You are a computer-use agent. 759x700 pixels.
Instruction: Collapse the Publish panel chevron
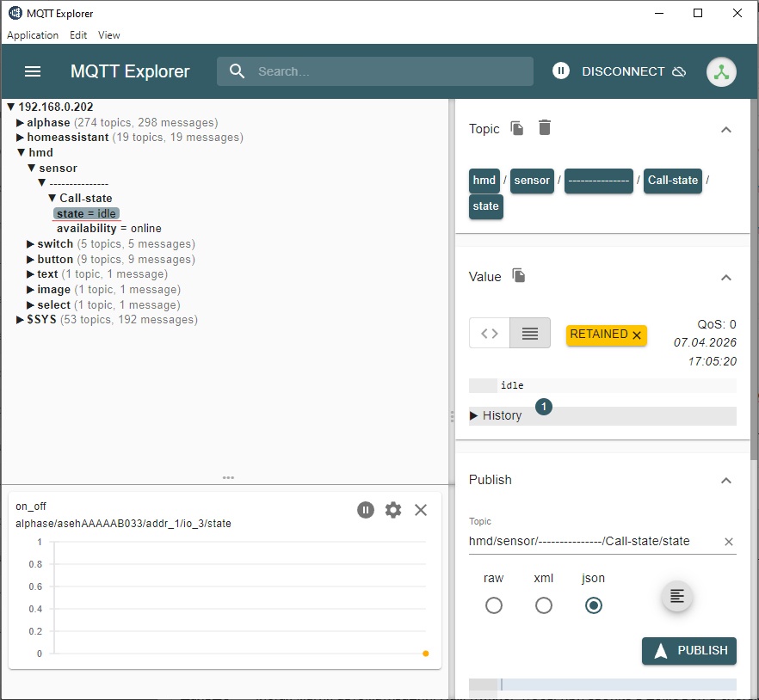point(725,481)
